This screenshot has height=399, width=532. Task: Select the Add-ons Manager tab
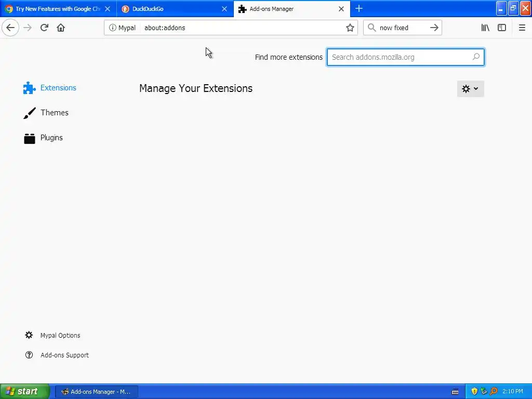[292, 9]
